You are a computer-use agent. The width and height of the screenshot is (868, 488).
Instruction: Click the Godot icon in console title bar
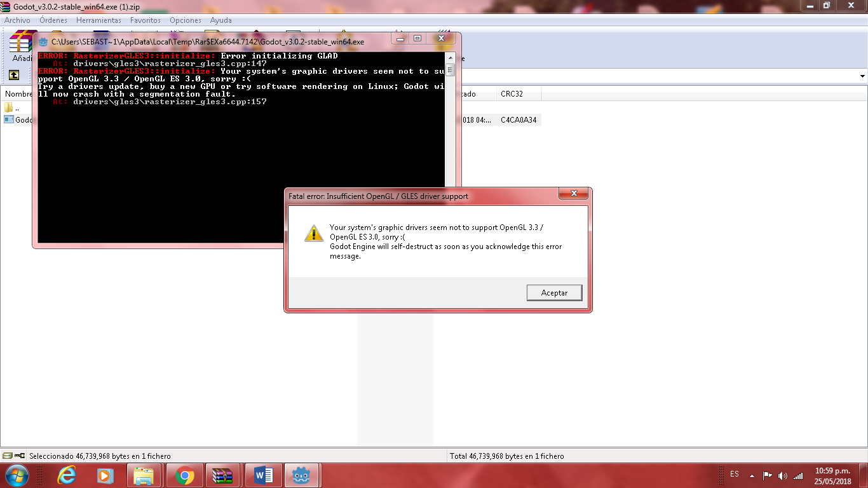coord(43,41)
